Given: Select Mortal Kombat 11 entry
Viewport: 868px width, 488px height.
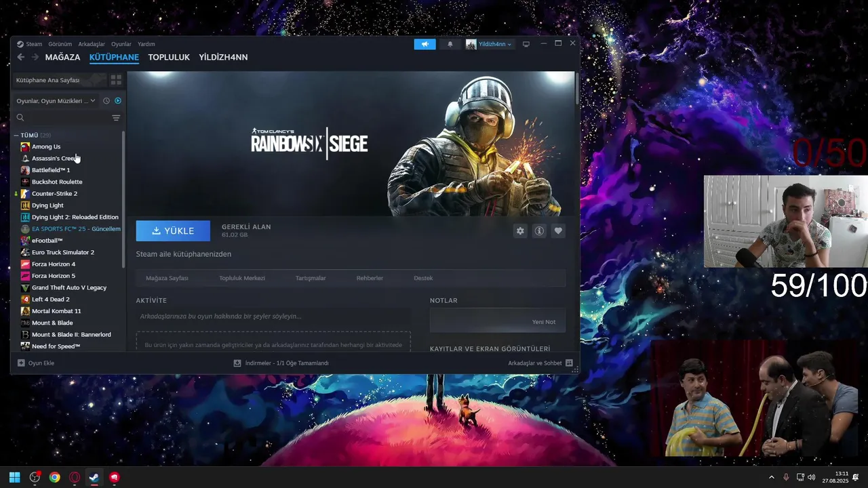Looking at the screenshot, I should pos(56,311).
